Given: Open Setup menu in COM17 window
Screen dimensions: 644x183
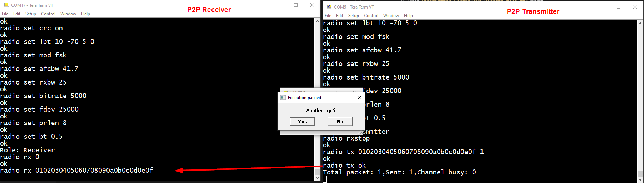Looking at the screenshot, I should click(x=31, y=14).
